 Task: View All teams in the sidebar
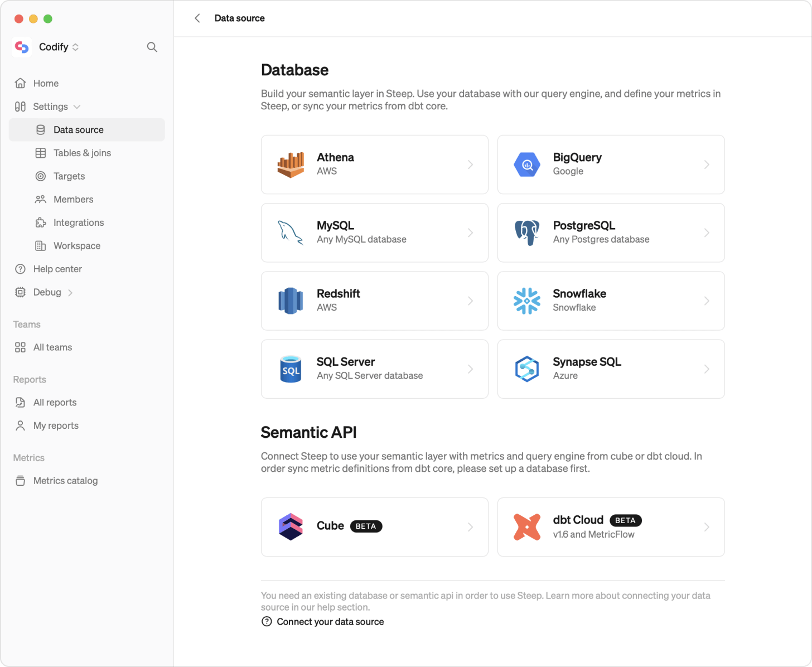[87, 347]
